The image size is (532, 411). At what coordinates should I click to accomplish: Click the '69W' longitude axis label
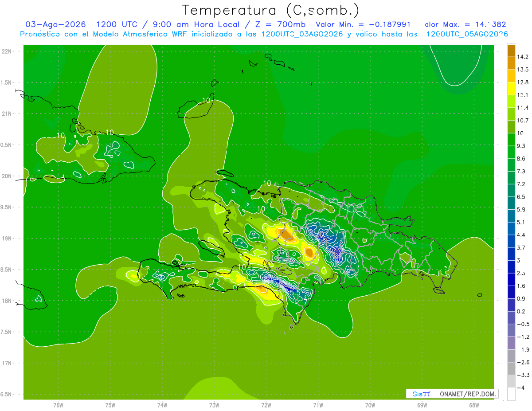coord(422,405)
